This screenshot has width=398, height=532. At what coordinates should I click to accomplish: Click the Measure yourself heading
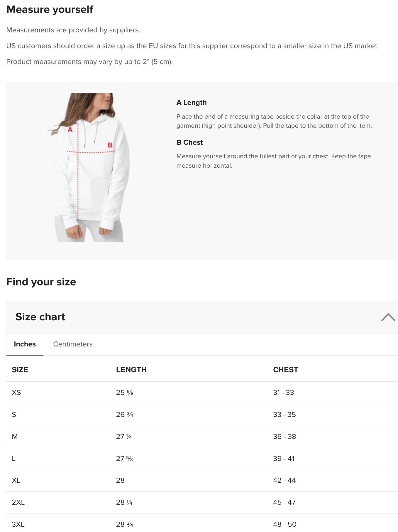pos(50,9)
